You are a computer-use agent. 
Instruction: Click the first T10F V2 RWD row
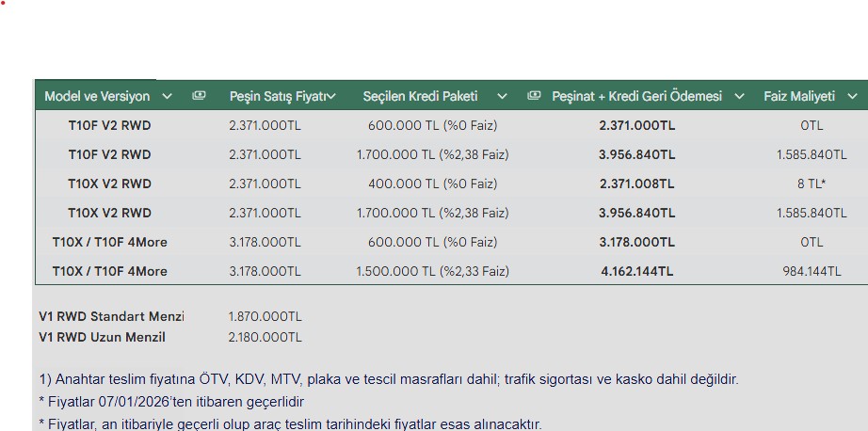(109, 125)
